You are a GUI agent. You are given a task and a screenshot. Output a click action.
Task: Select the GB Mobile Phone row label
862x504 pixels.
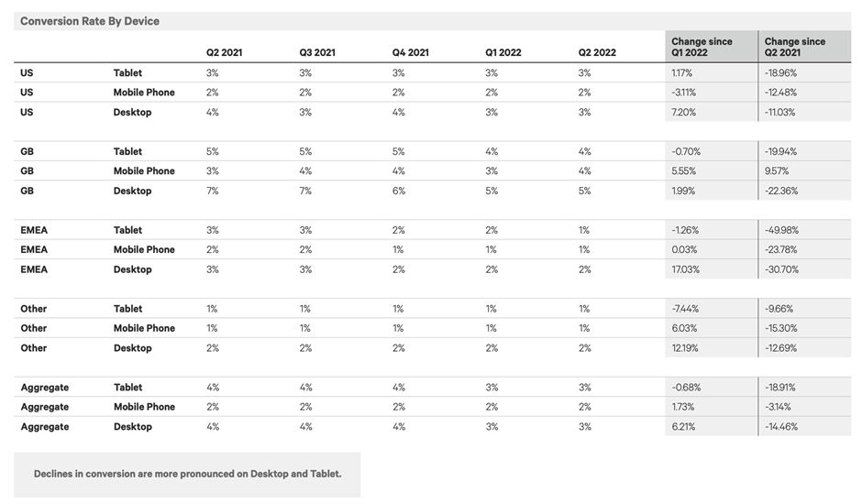pos(144,171)
